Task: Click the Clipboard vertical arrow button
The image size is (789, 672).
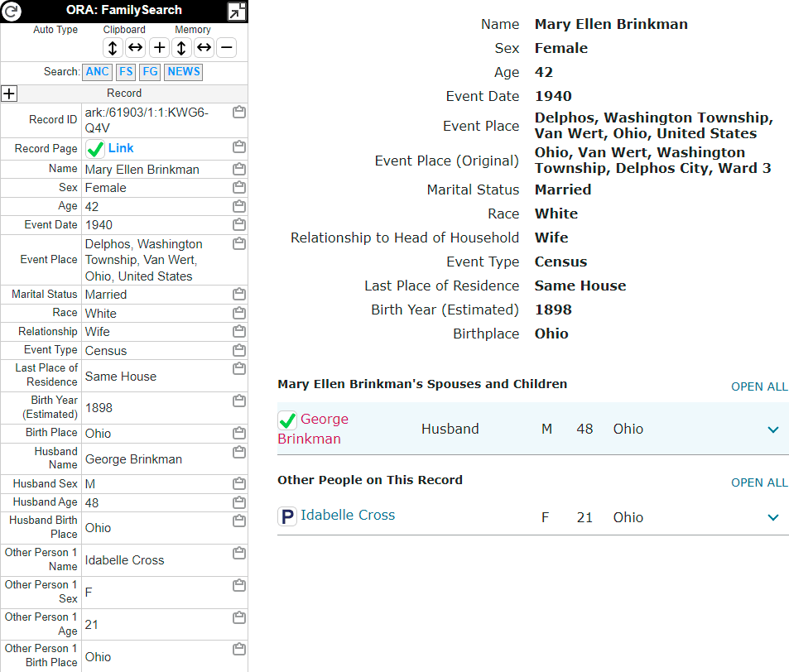Action: pos(181,48)
